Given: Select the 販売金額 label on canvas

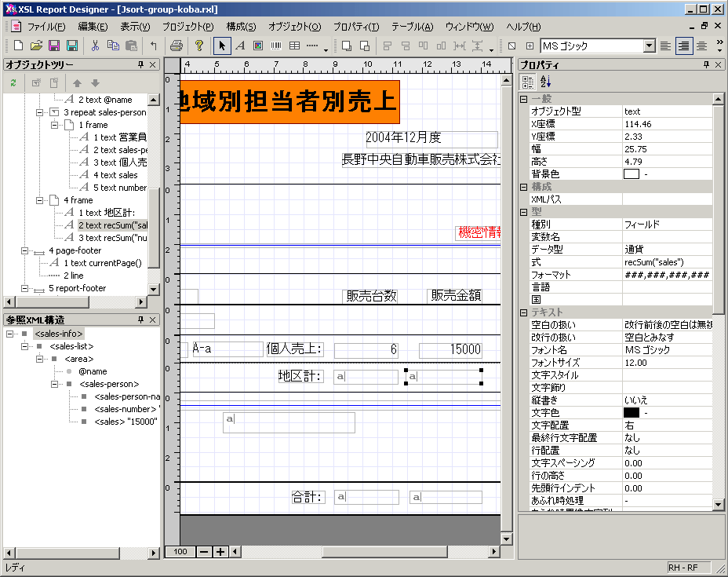Looking at the screenshot, I should [456, 295].
